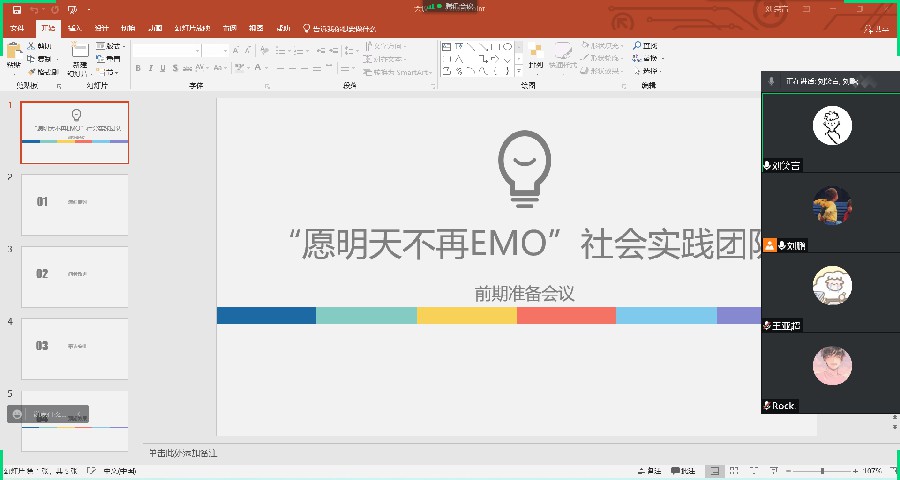Viewport: 900px width, 480px height.
Task: Click the New Slide icon
Action: click(80, 51)
